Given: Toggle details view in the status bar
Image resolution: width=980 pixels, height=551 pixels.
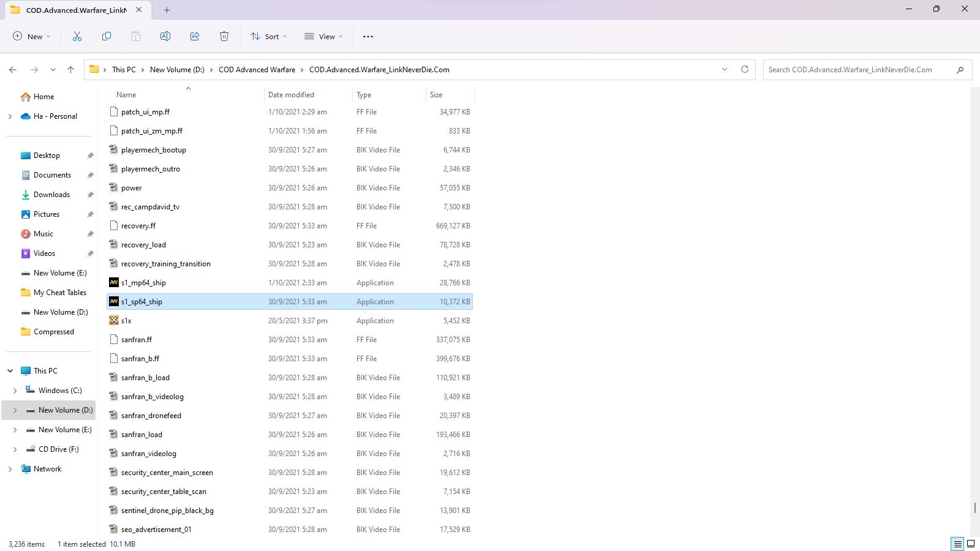Looking at the screenshot, I should [956, 544].
